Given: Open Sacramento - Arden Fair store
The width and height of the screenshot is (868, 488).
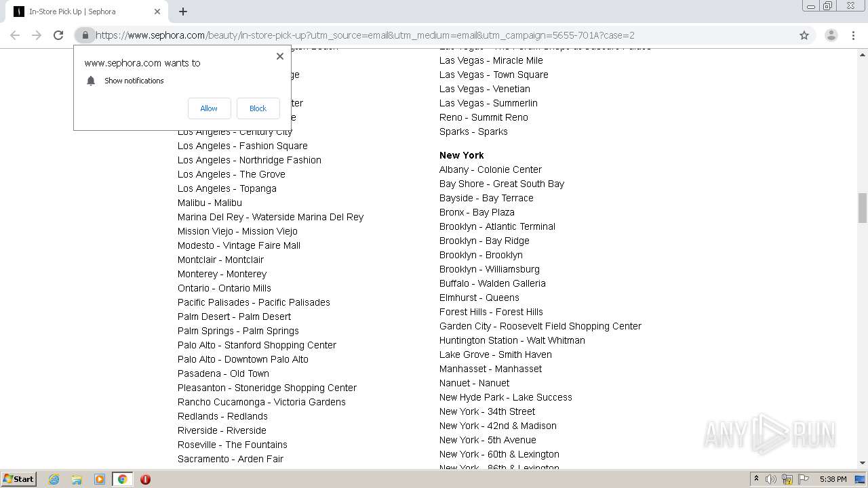Looking at the screenshot, I should click(x=231, y=459).
